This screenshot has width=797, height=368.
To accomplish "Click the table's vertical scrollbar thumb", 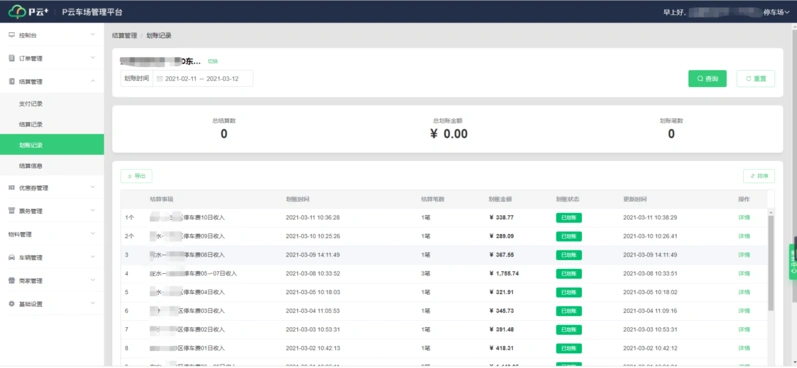I will click(x=771, y=262).
